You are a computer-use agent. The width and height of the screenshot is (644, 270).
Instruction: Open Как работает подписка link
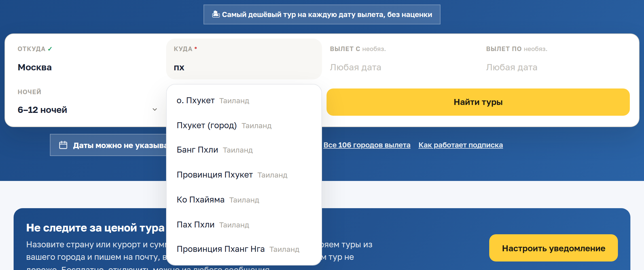click(461, 145)
